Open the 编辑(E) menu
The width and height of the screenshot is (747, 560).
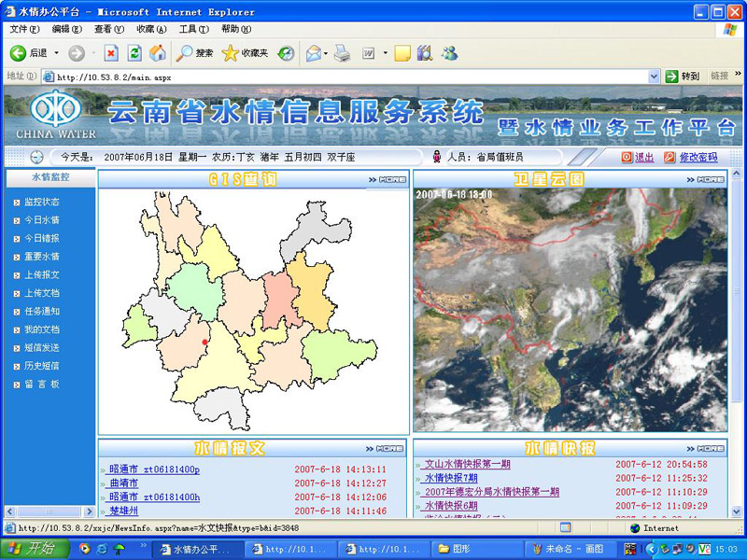66,29
